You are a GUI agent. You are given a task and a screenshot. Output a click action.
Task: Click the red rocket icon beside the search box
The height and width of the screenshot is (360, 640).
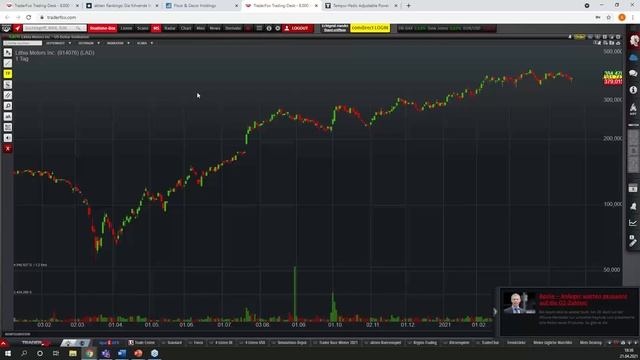pos(17,28)
